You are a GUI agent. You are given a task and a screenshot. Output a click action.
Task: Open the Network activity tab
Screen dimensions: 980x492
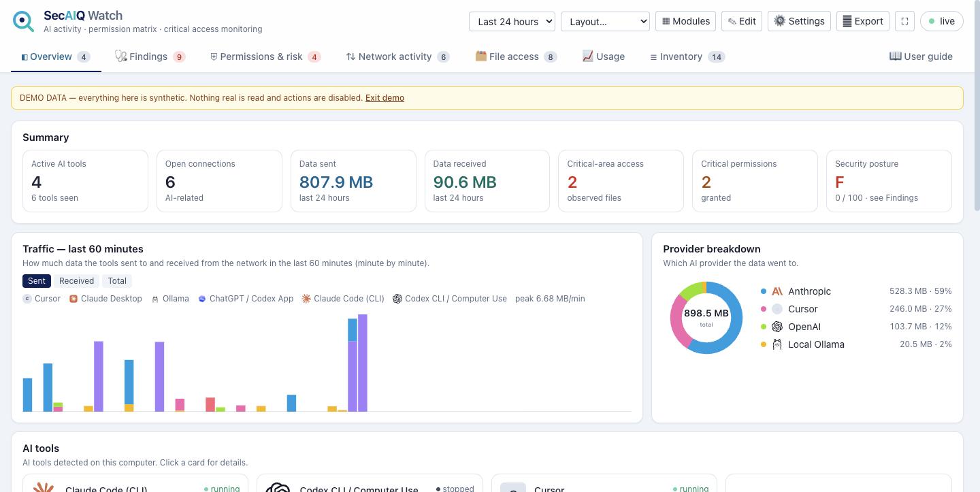coord(398,56)
